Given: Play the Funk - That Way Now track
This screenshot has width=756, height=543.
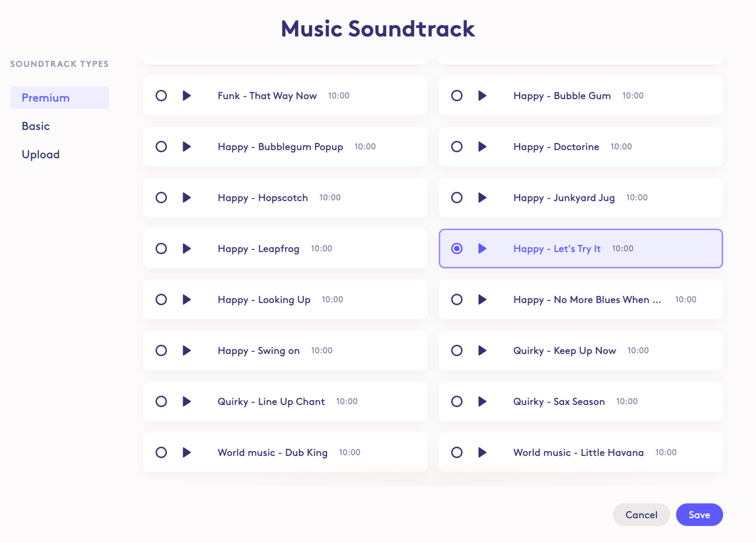Looking at the screenshot, I should point(187,95).
